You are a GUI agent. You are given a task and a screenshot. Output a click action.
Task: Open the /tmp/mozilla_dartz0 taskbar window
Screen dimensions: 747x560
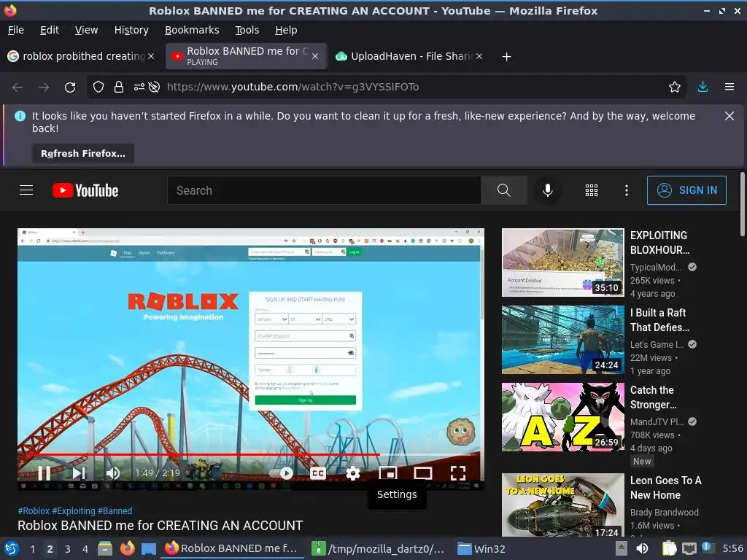pos(377,549)
